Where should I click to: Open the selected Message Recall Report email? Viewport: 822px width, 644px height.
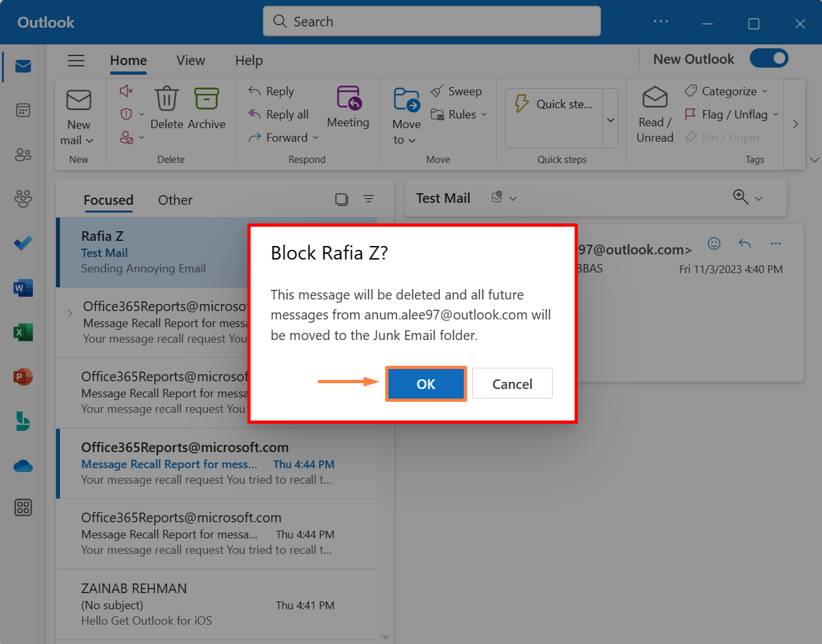[216, 464]
